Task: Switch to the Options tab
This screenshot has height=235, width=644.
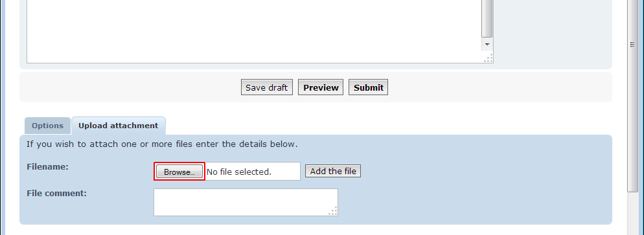Action: click(48, 126)
